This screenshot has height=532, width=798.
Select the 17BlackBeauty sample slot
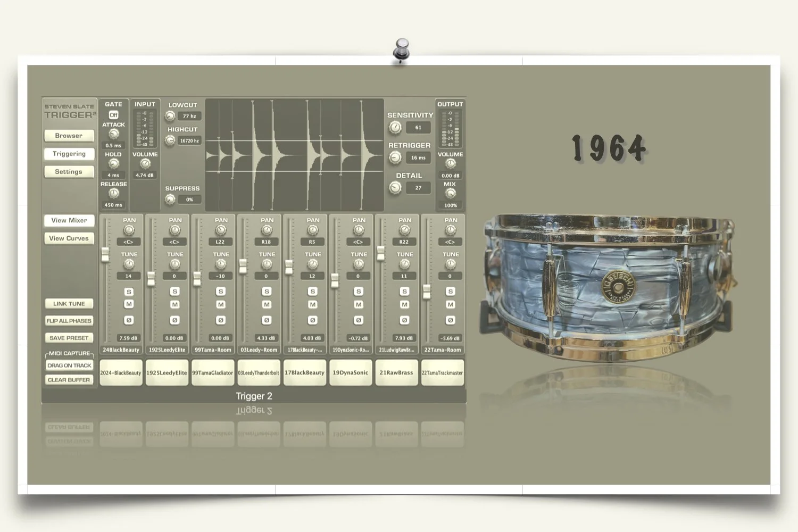[x=305, y=372]
